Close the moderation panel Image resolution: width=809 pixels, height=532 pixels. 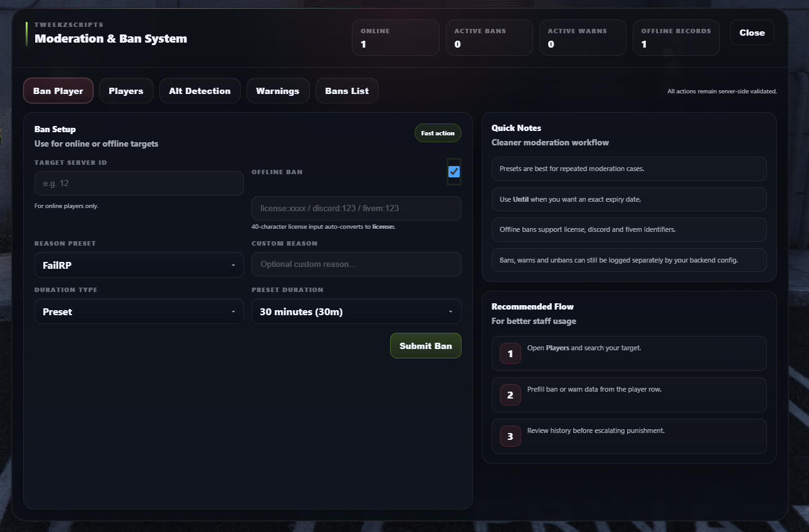(752, 33)
